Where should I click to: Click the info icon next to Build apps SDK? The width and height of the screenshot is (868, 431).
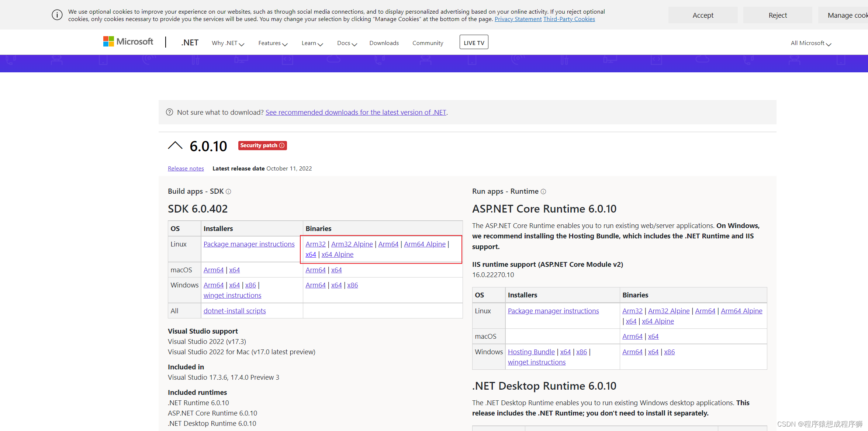[x=228, y=192]
